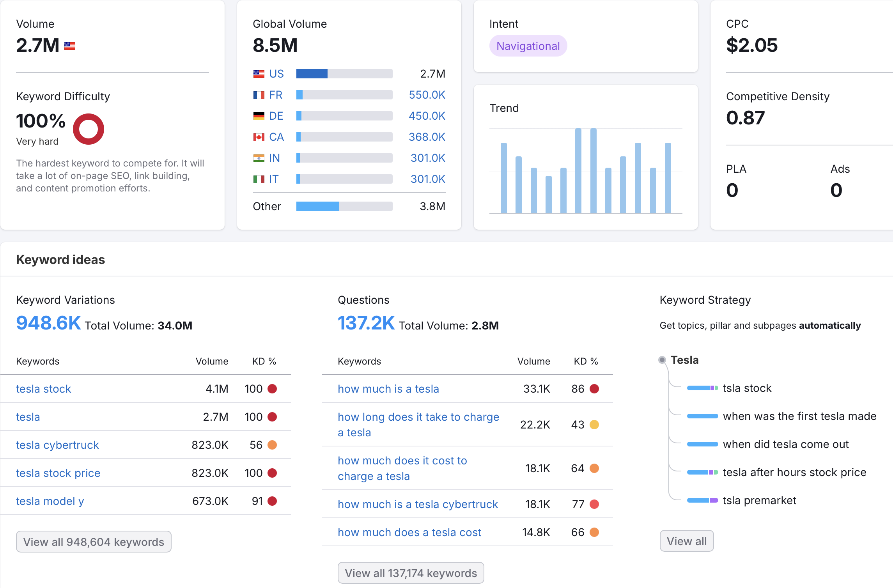
Task: Click the India flag icon in Global Volume
Action: [259, 158]
